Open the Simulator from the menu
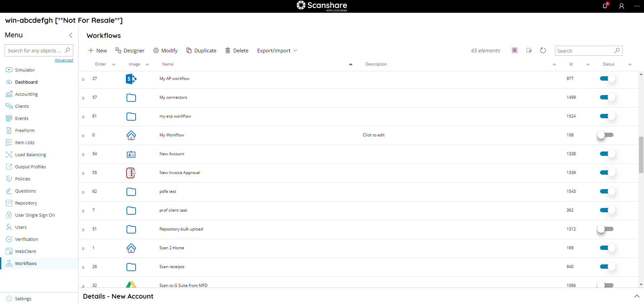The width and height of the screenshot is (644, 304). [24, 70]
